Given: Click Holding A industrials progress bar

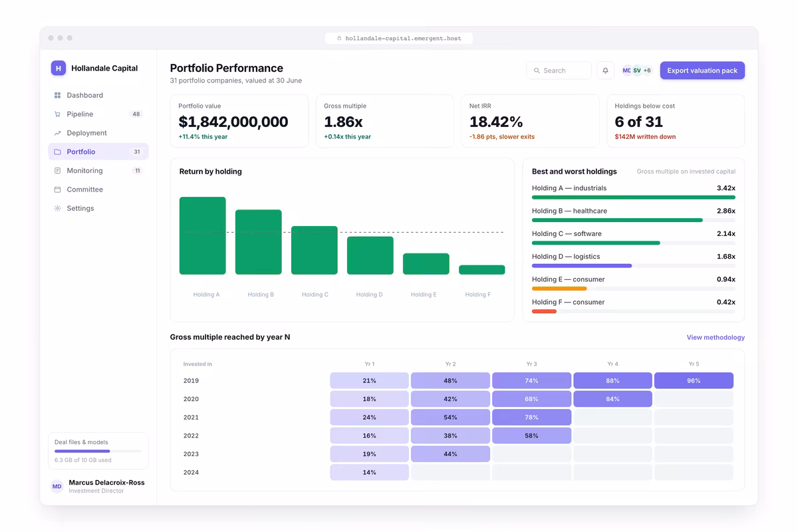Looking at the screenshot, I should coord(634,198).
